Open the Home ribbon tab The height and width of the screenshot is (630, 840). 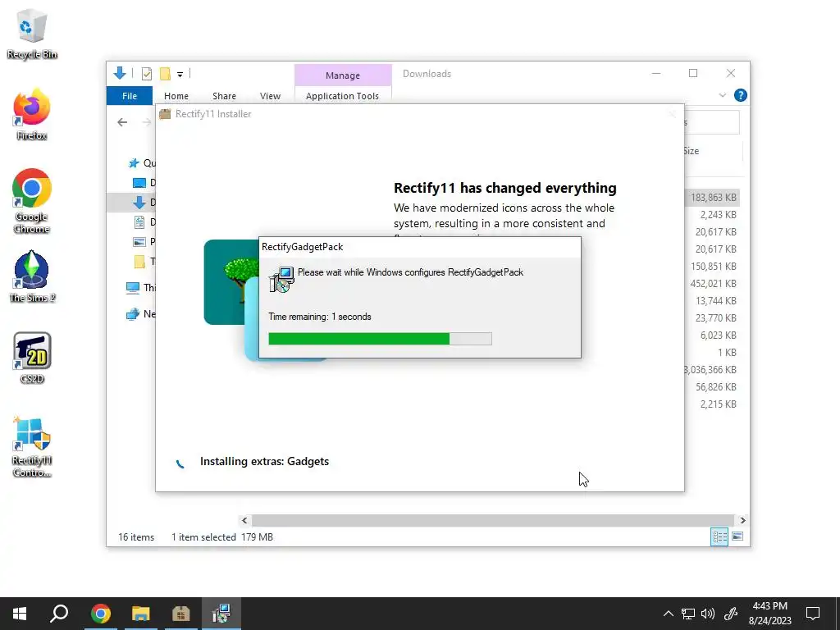click(176, 96)
